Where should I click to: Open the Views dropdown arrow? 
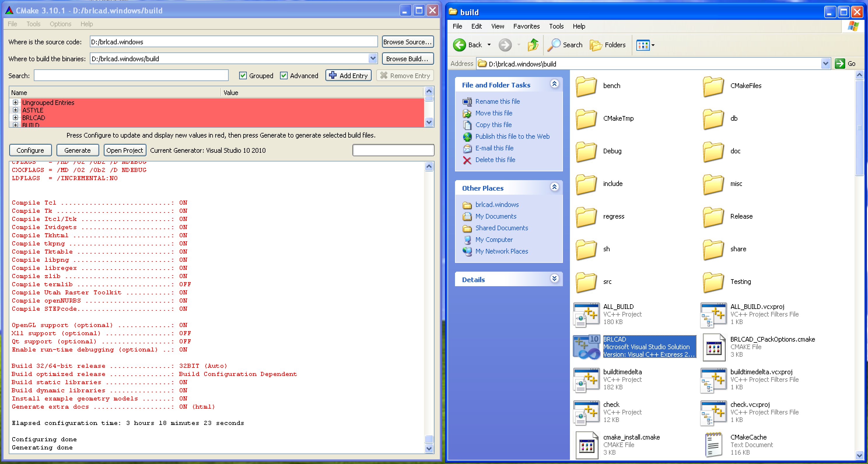653,45
